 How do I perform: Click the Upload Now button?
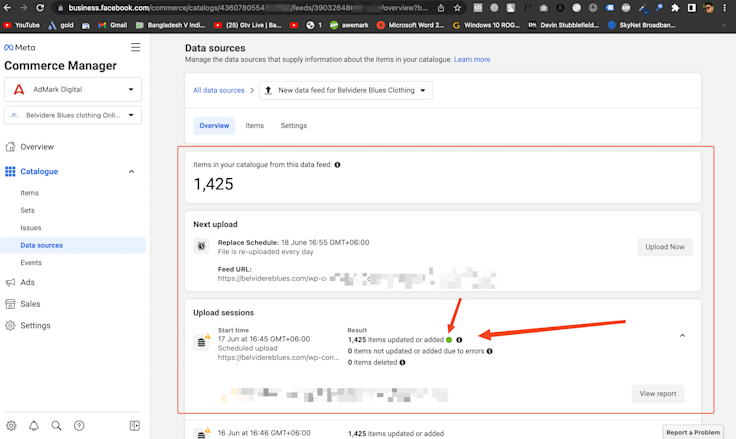[x=665, y=247]
